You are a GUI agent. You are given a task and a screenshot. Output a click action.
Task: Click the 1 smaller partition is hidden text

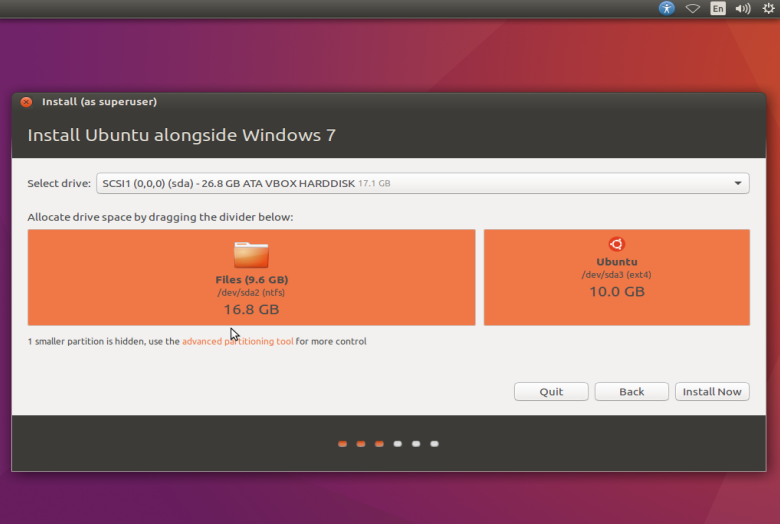[103, 341]
